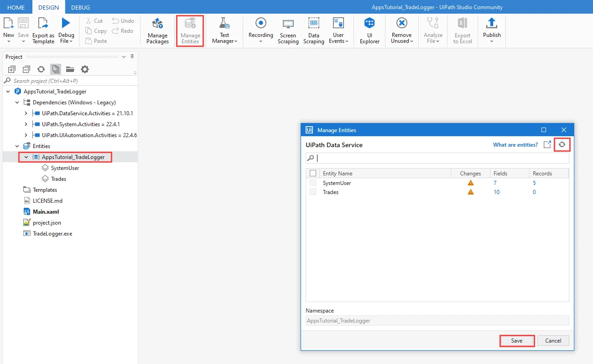This screenshot has width=593, height=364.
Task: Switch to the DEBUG ribbon tab
Action: coord(81,7)
